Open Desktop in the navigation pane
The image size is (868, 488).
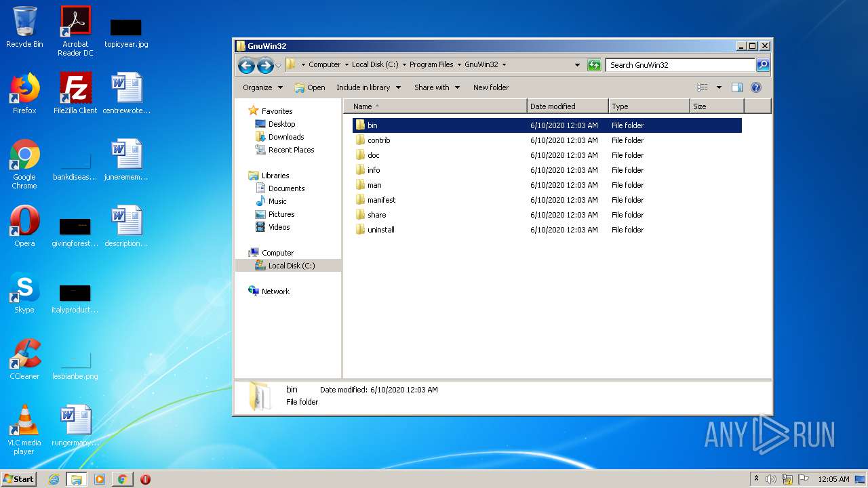[275, 124]
